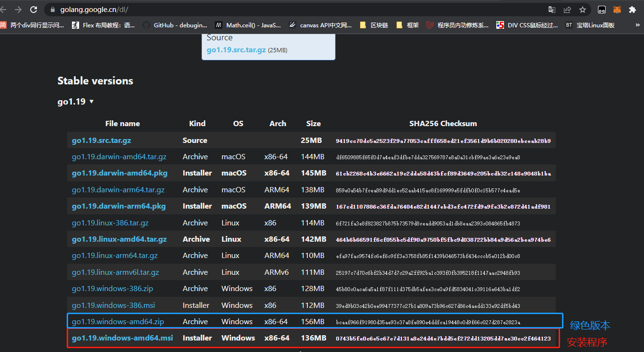Download go1.19.darwin-amd64.tar.gz archive

pos(119,157)
